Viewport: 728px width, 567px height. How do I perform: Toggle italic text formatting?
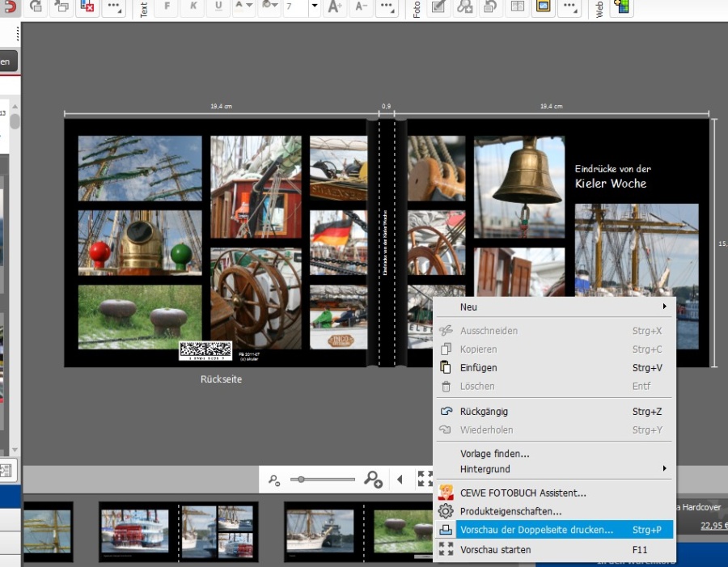coord(193,7)
